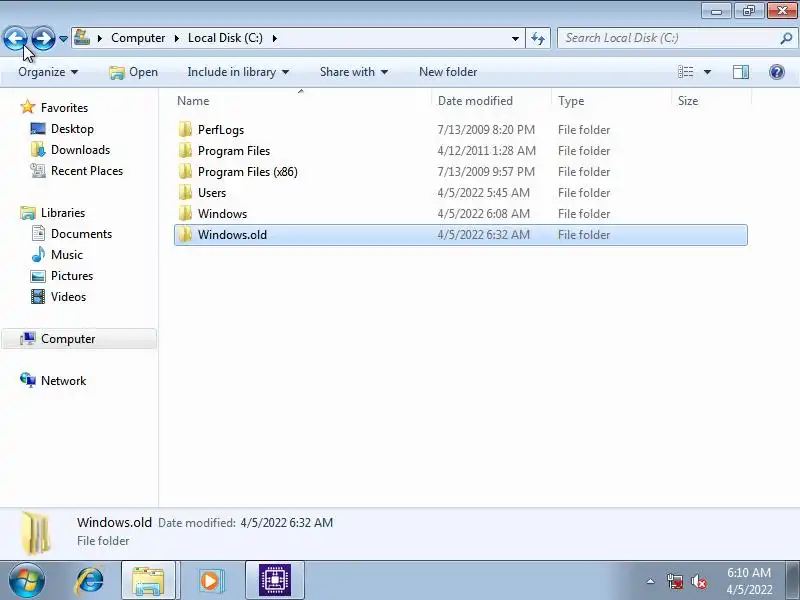
Task: Go back using the Back arrow button
Action: [15, 38]
